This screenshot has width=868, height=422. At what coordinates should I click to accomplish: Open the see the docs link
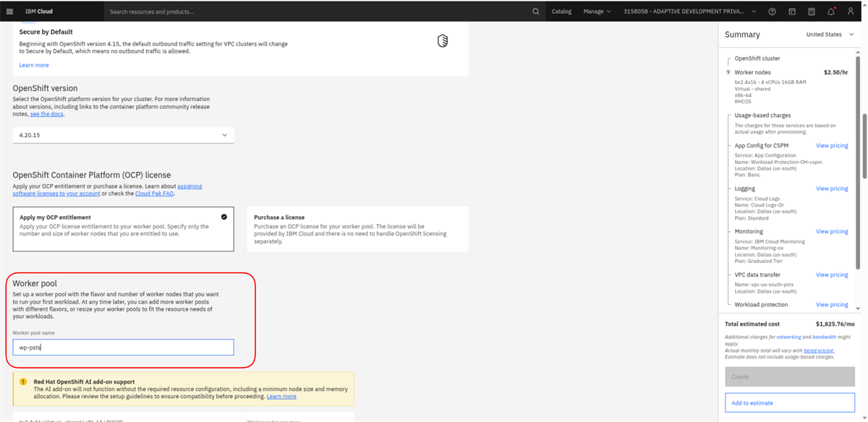46,114
